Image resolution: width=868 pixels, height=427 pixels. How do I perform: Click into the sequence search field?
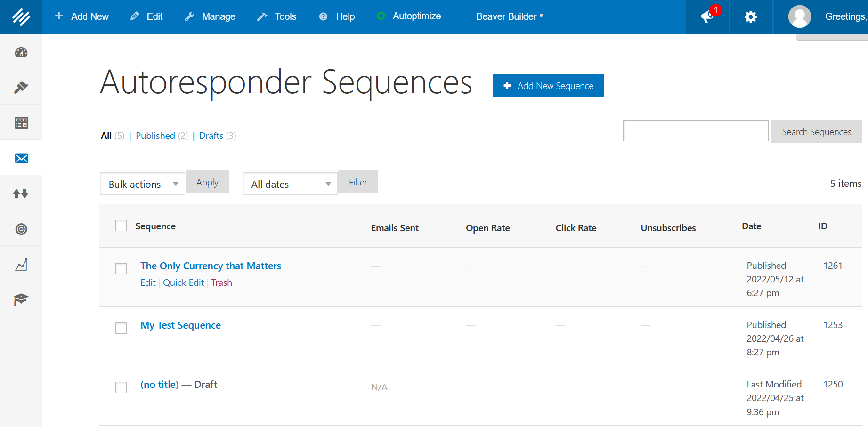(695, 131)
